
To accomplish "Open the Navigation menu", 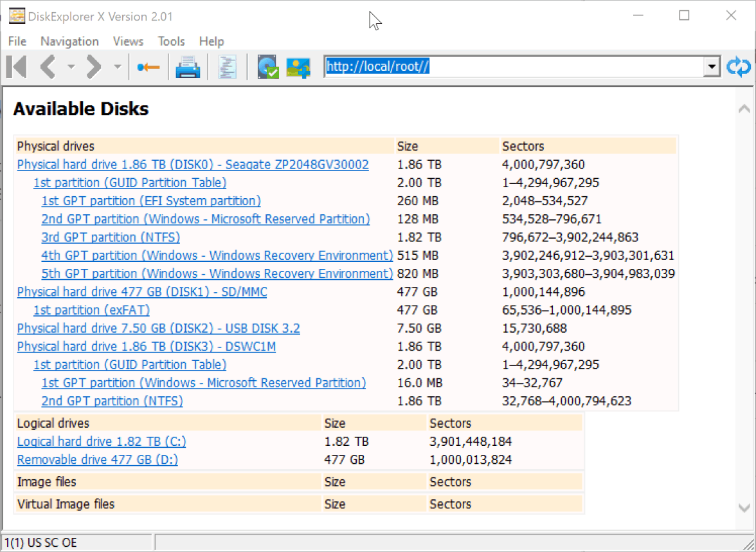I will click(x=69, y=41).
